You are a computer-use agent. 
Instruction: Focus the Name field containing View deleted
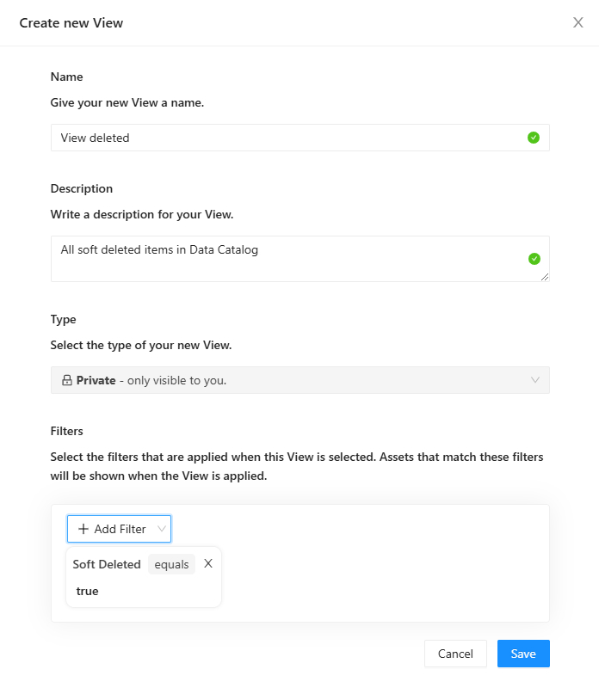[x=284, y=138]
